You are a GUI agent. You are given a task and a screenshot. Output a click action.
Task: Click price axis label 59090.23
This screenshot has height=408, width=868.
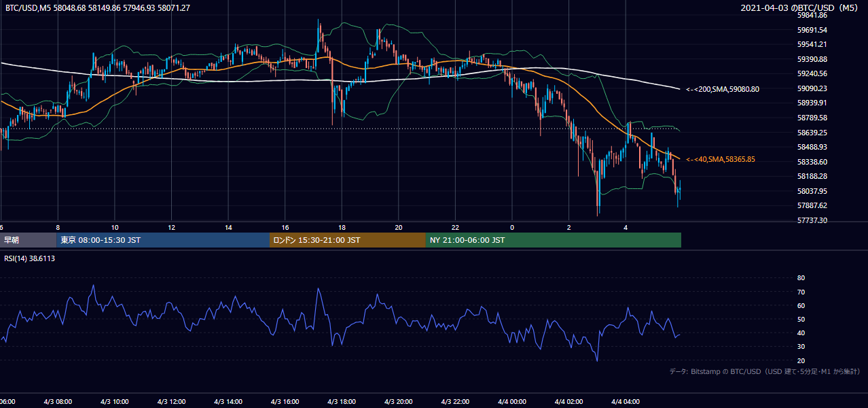812,88
